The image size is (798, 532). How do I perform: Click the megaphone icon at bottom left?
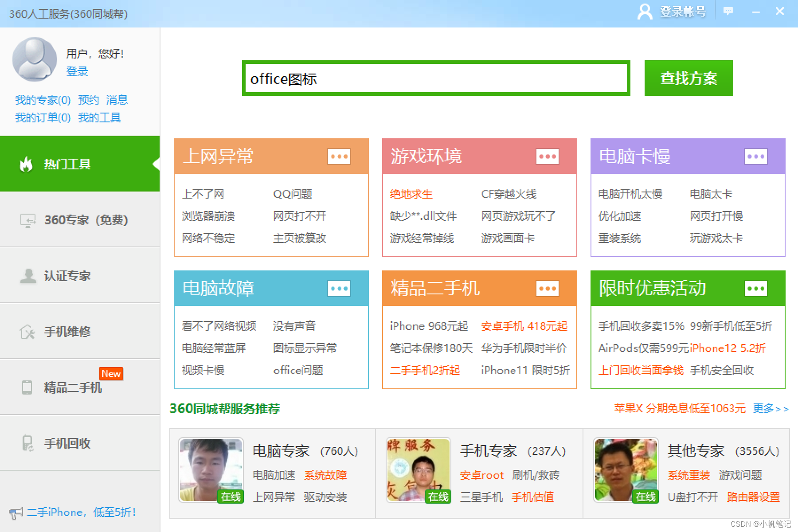(x=16, y=513)
